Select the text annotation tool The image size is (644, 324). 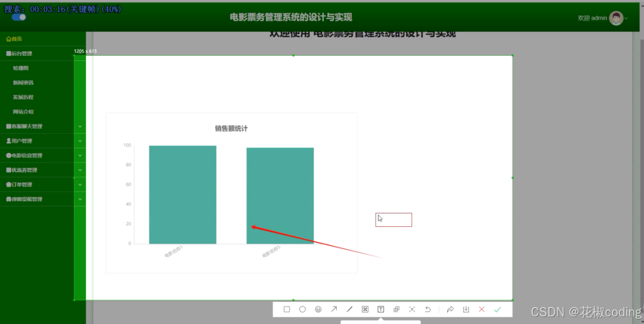[x=381, y=309]
